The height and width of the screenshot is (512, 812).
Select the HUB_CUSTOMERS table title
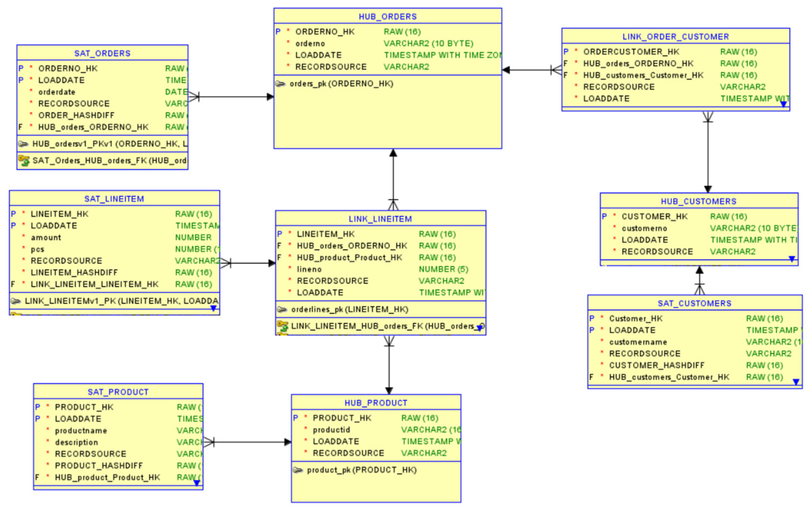click(699, 202)
